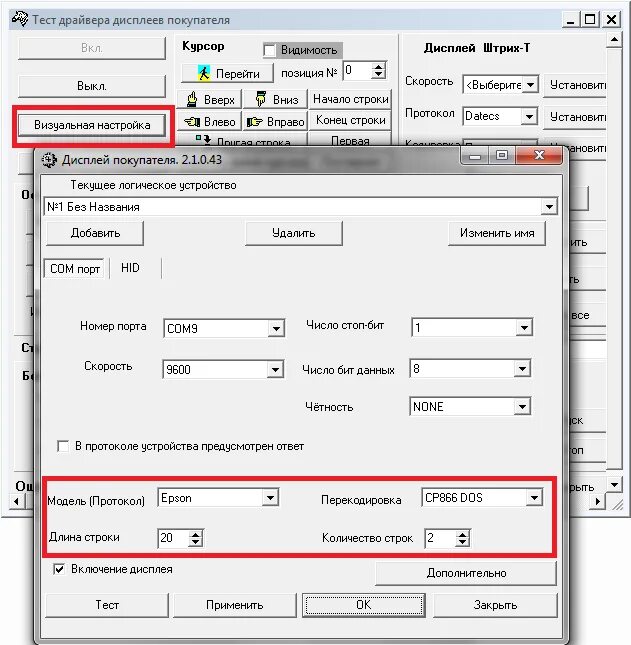Switch to the COM порт tab
The height and width of the screenshot is (645, 631).
coord(75,269)
